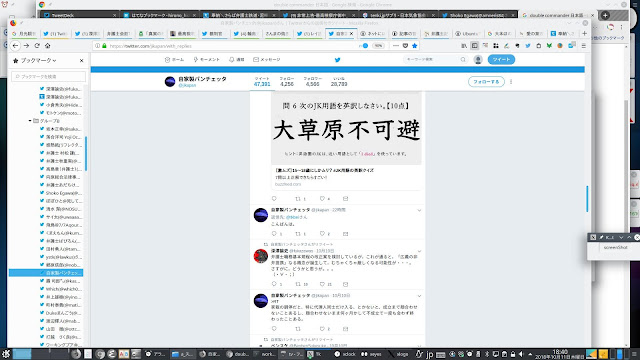Open the profile avatar menu on Twitter header

(478, 60)
